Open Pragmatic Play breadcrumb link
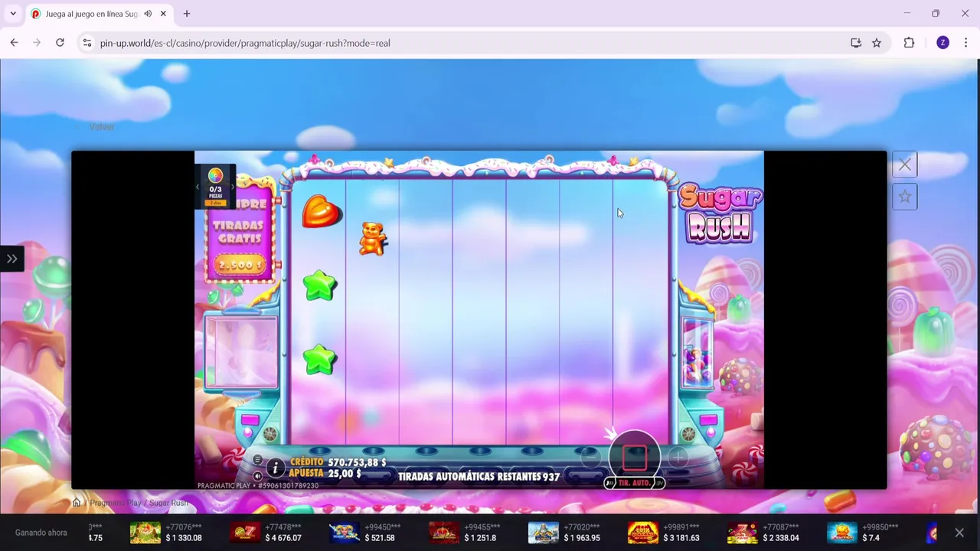The image size is (980, 551). click(116, 503)
